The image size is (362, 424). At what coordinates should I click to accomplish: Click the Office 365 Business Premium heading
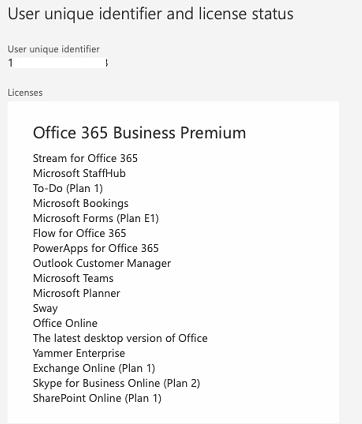coord(139,133)
